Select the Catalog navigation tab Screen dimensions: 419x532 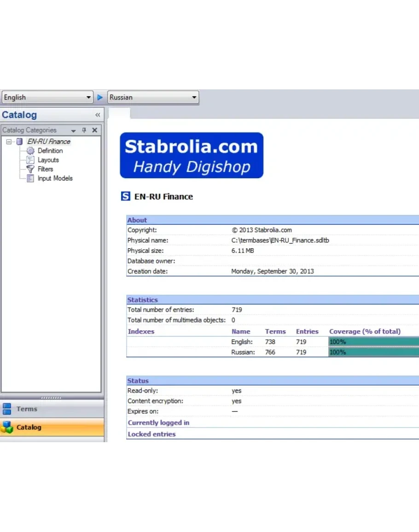[29, 427]
